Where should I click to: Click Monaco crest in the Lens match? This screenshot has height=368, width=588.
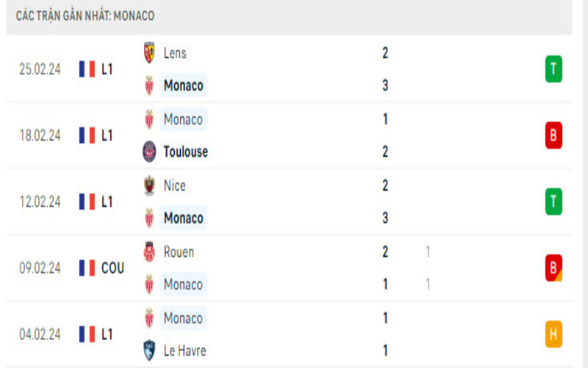tap(149, 85)
